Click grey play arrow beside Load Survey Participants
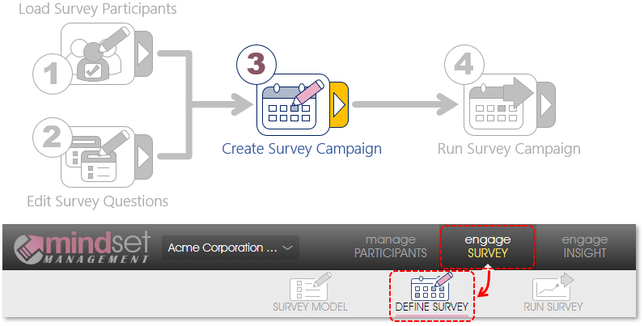 click(x=144, y=53)
